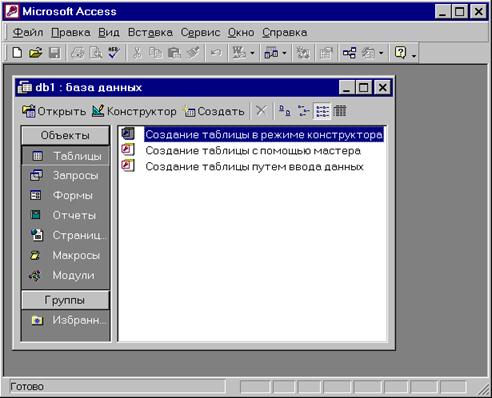
Task: Click the Help question mark icon
Action: point(400,53)
